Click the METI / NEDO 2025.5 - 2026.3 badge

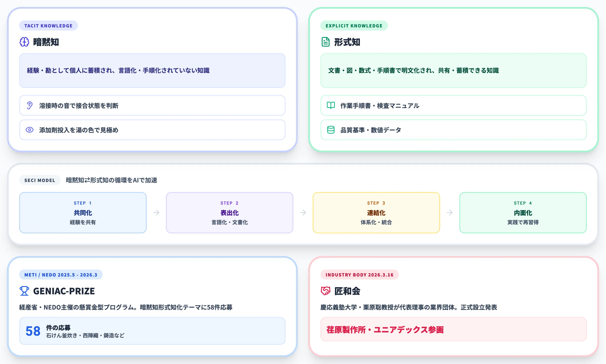(x=61, y=275)
